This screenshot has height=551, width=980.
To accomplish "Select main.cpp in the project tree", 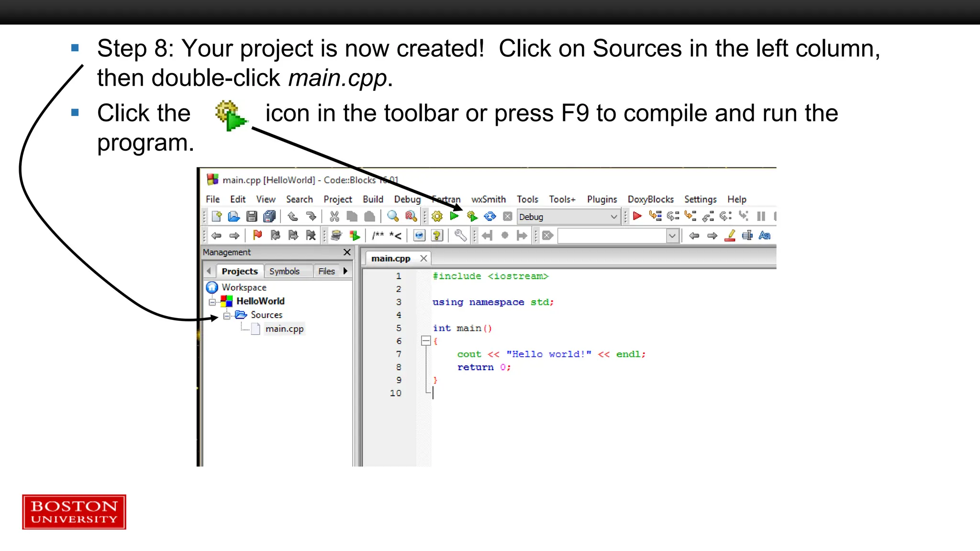I will pos(284,329).
